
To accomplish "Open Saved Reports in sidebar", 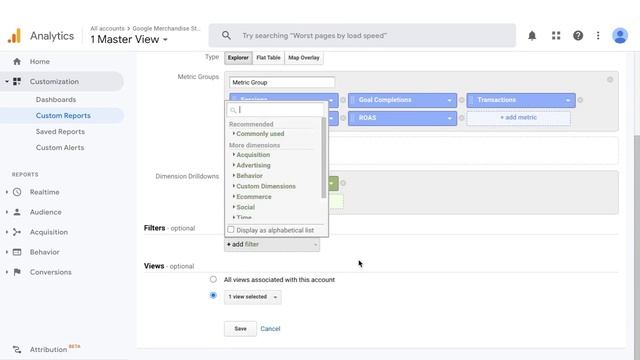I will pos(60,131).
